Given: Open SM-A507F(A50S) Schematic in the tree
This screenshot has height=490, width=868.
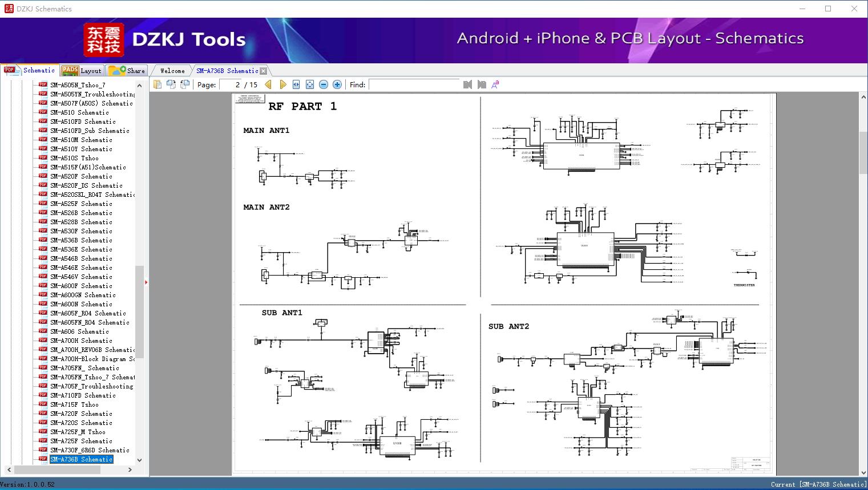Looking at the screenshot, I should [91, 103].
